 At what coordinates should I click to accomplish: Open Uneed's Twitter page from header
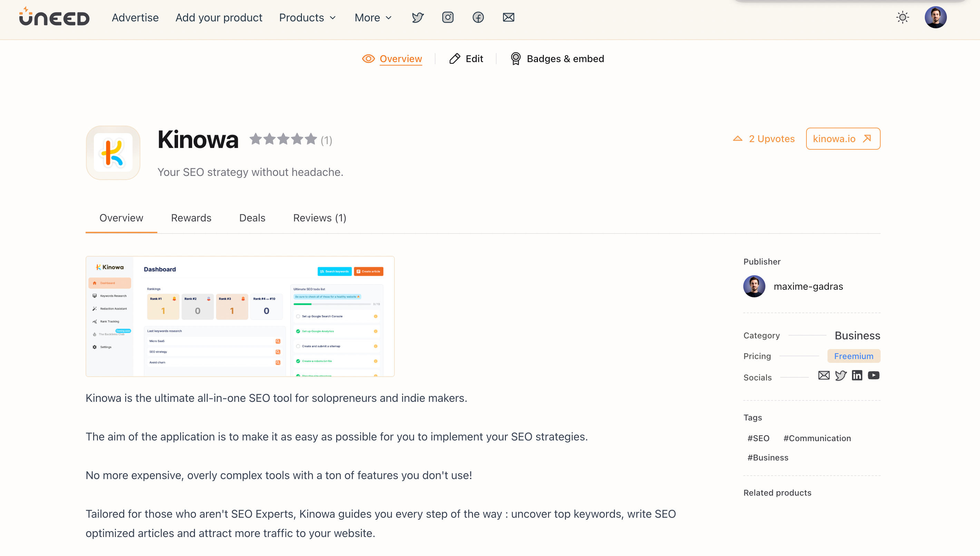(x=418, y=18)
